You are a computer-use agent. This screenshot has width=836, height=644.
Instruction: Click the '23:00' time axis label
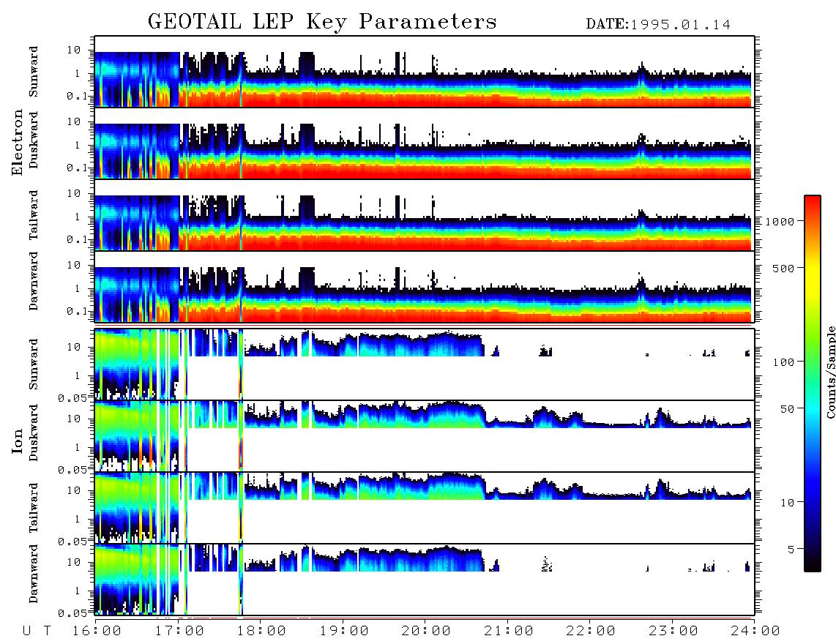[673, 631]
